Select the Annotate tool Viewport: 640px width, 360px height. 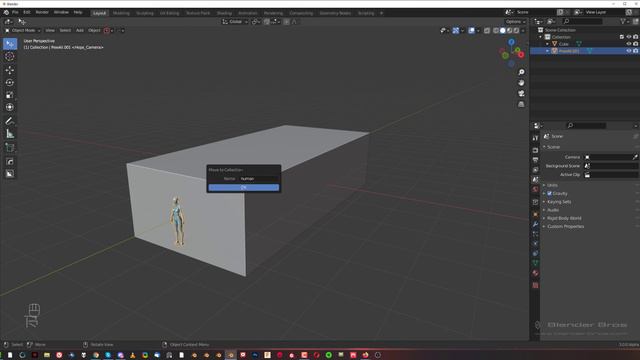[x=10, y=121]
